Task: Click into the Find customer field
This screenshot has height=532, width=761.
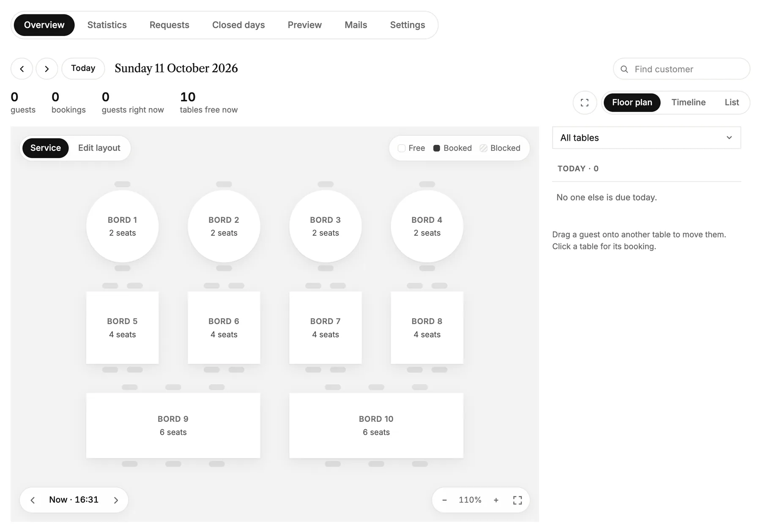Action: 682,69
